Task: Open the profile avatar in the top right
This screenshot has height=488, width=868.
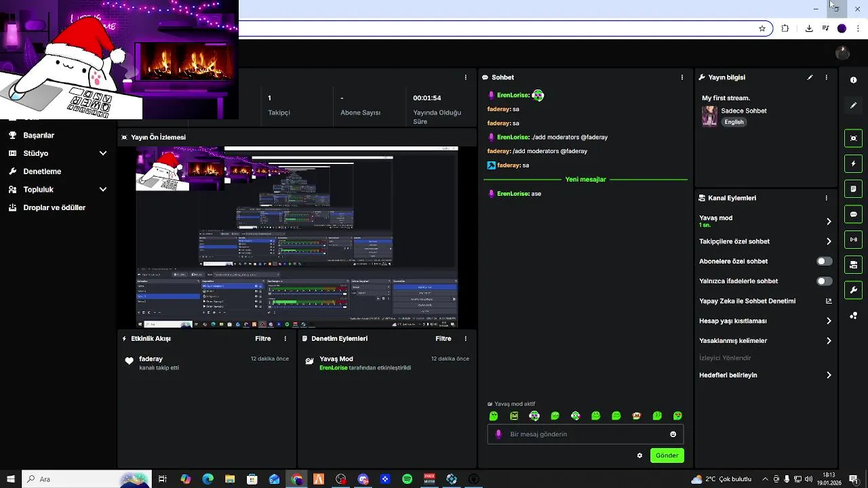Action: click(x=843, y=53)
